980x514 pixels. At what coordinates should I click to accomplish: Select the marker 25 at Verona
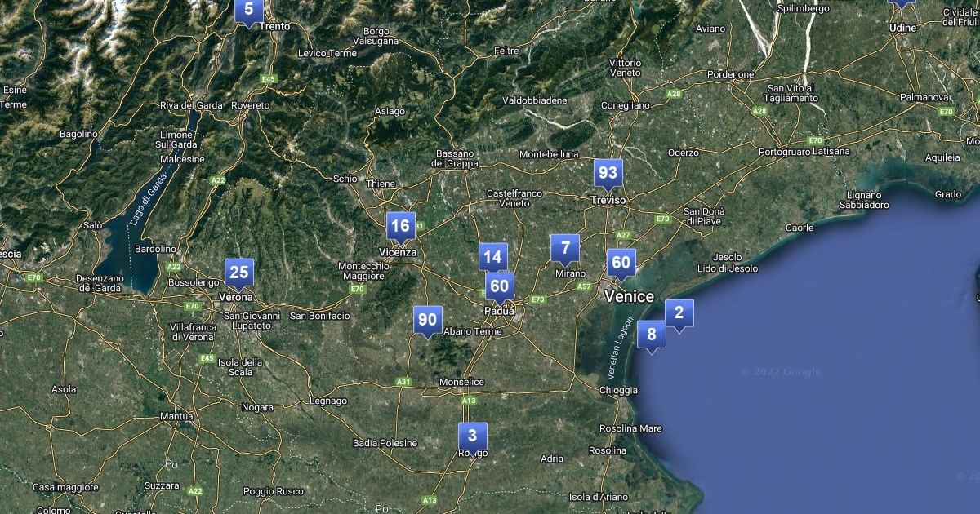(239, 273)
